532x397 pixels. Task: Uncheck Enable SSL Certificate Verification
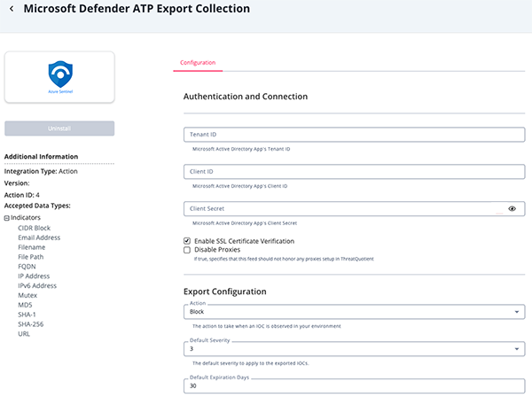coord(187,241)
